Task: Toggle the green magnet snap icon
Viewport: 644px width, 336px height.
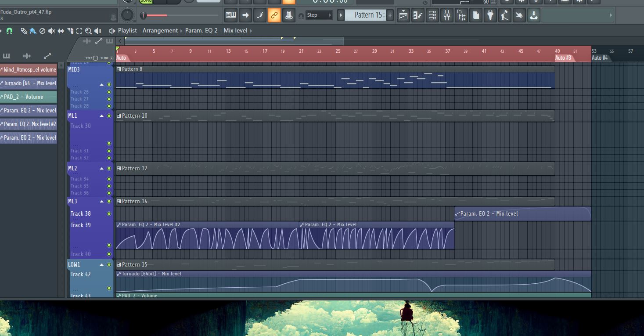Action: point(9,31)
